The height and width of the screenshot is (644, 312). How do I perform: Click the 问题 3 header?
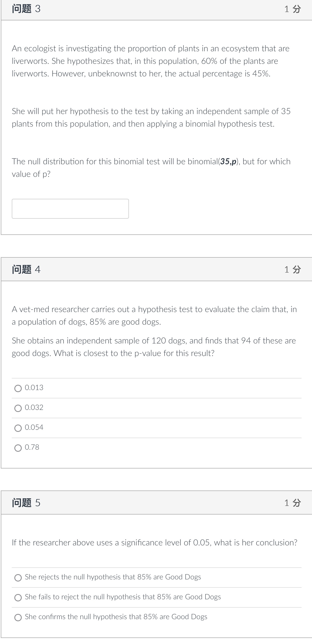point(25,9)
